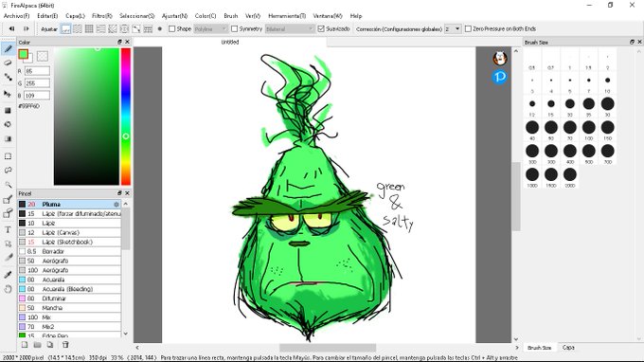This screenshot has height=362, width=644.
Task: Select the Eyedropper tool
Action: tap(8, 274)
